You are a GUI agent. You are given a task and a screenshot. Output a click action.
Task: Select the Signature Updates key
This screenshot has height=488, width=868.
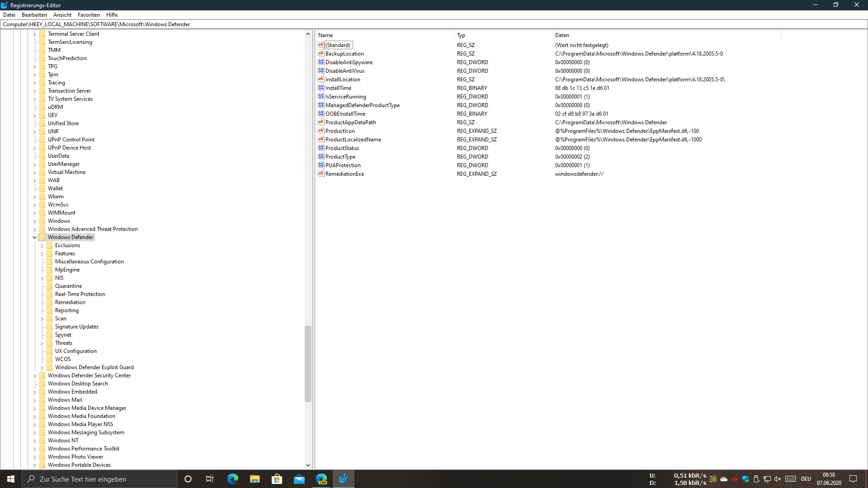pyautogui.click(x=76, y=327)
